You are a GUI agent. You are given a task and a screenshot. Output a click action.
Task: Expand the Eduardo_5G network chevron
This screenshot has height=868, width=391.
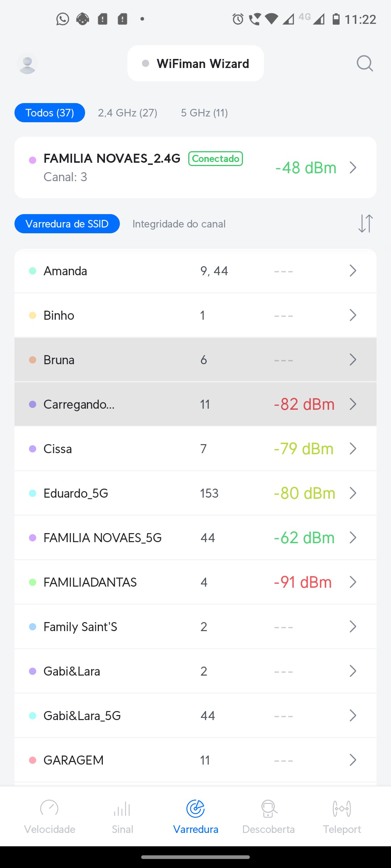[353, 493]
